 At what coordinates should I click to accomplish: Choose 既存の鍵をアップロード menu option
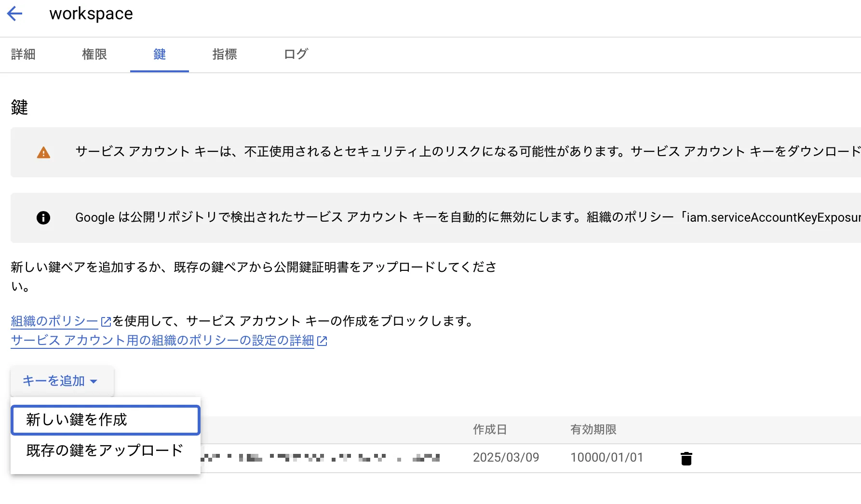tap(105, 451)
